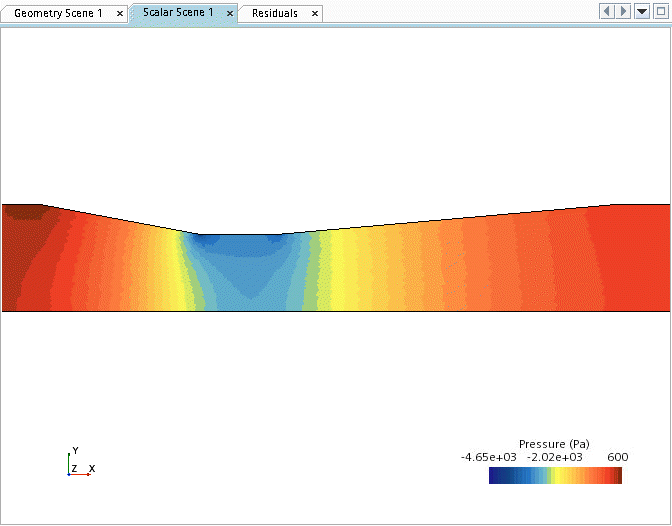
Task: Maximize the scene window panel
Action: (659, 11)
